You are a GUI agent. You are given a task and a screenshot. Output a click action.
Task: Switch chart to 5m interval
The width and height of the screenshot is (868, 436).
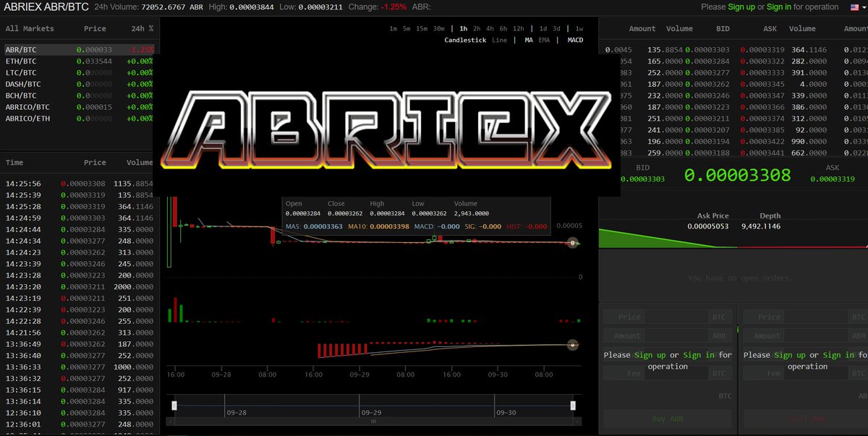coord(407,29)
